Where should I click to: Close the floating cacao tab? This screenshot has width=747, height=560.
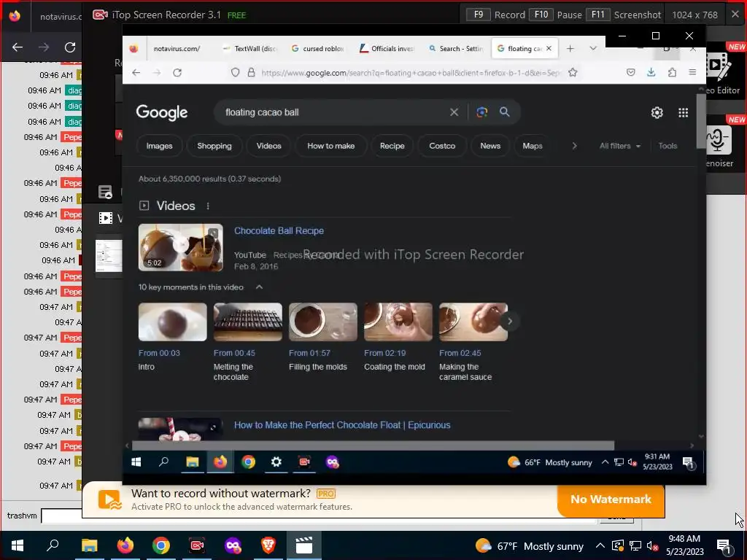pyautogui.click(x=549, y=49)
